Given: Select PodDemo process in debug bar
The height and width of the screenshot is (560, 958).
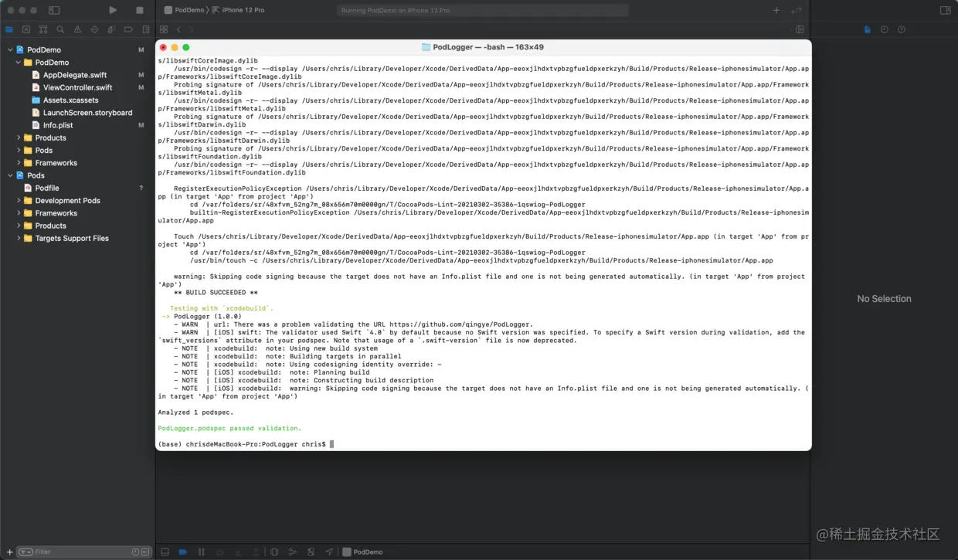Looking at the screenshot, I should point(362,552).
